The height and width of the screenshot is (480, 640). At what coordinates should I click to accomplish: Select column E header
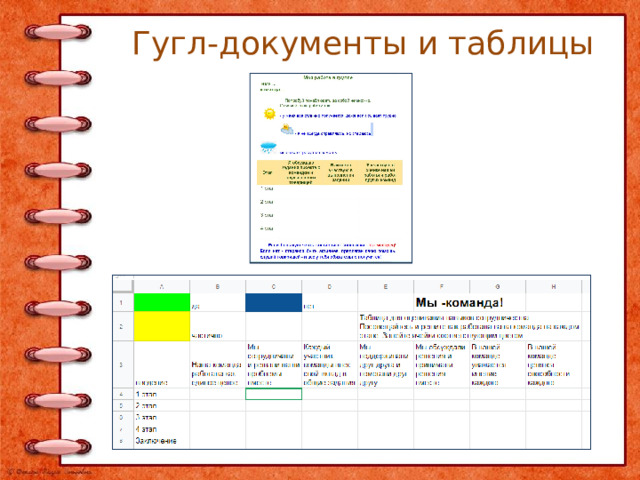[x=385, y=287]
